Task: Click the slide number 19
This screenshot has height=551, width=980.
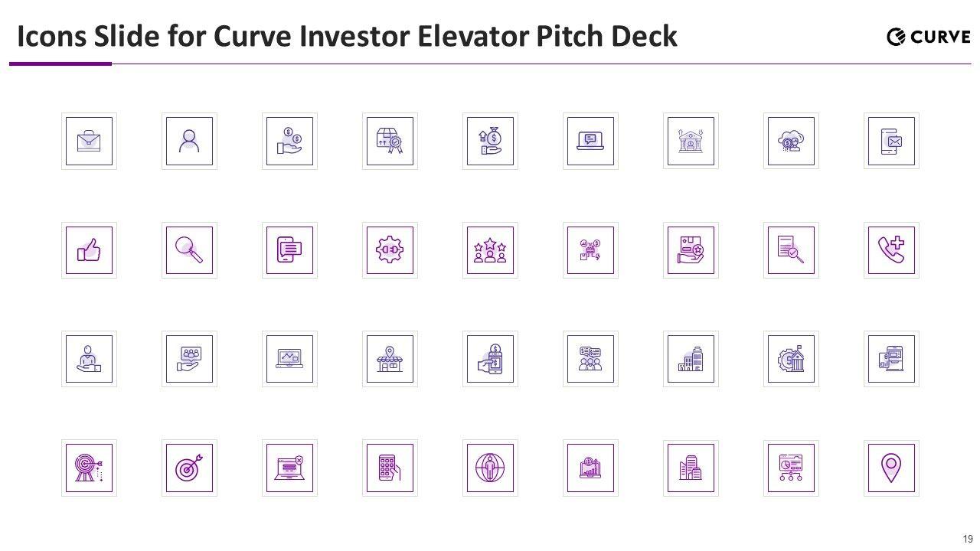Action: pos(968,539)
